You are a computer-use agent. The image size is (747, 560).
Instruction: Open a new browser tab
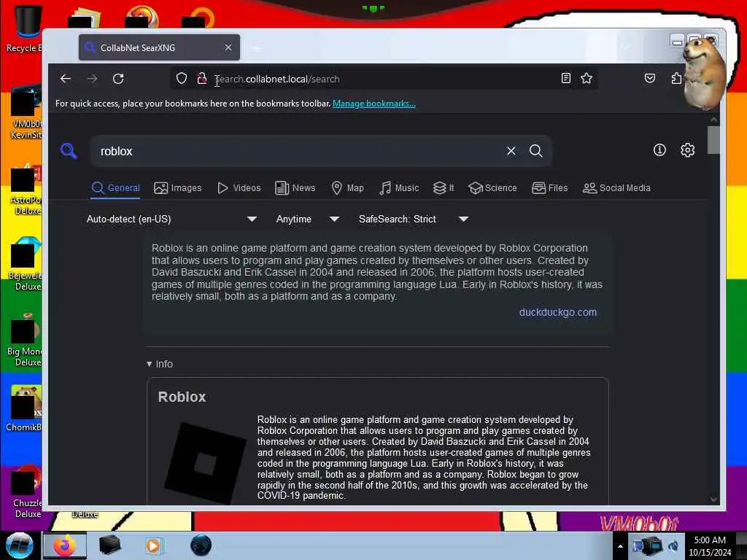(x=256, y=48)
